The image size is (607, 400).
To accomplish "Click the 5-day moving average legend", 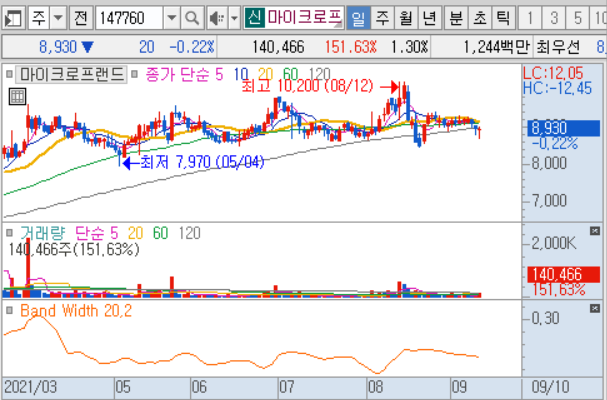I will (x=219, y=74).
